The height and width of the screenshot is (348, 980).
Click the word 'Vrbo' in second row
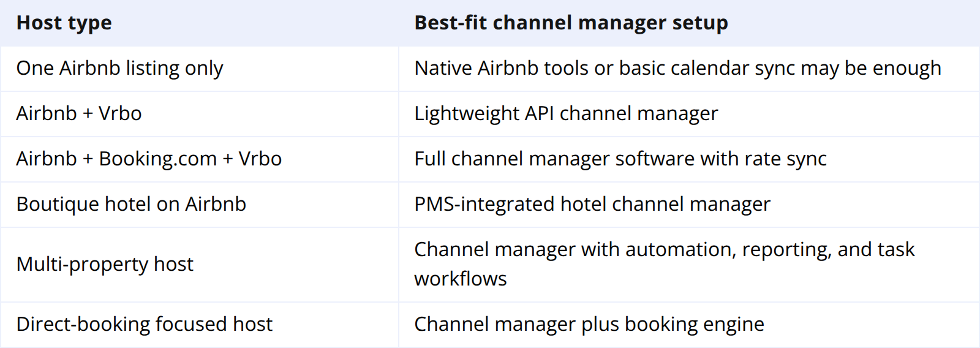120,114
